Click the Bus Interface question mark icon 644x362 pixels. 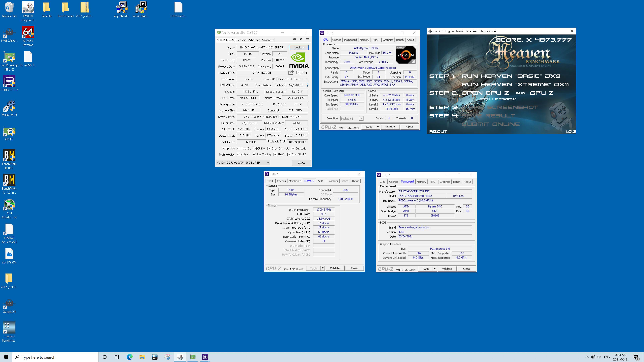pos(308,85)
